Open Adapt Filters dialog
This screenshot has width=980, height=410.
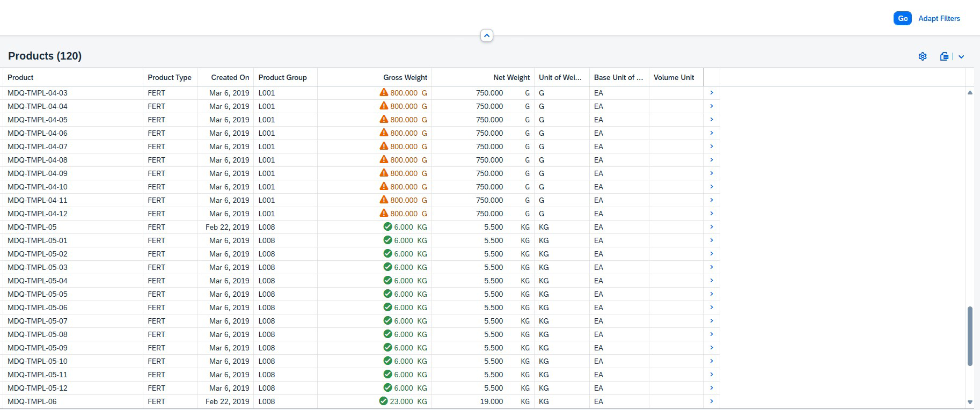tap(939, 18)
